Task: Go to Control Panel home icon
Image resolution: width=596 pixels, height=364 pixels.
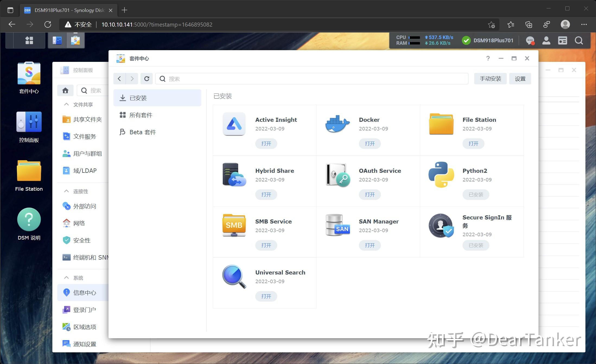Action: pyautogui.click(x=65, y=90)
